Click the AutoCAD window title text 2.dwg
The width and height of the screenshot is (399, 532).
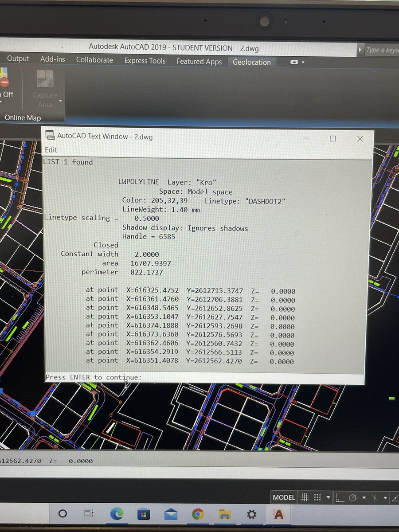[x=249, y=48]
